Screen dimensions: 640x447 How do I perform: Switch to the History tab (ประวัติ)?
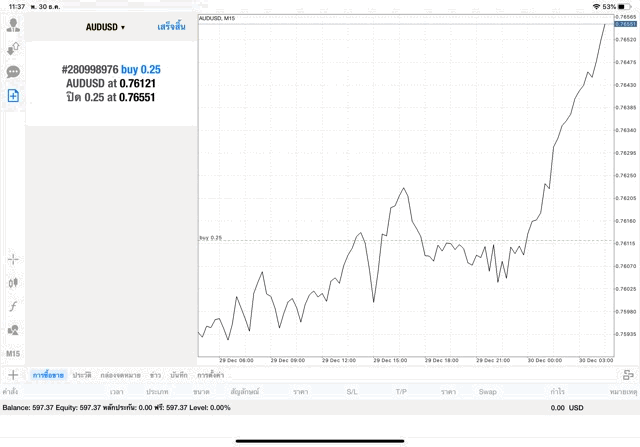(82, 375)
